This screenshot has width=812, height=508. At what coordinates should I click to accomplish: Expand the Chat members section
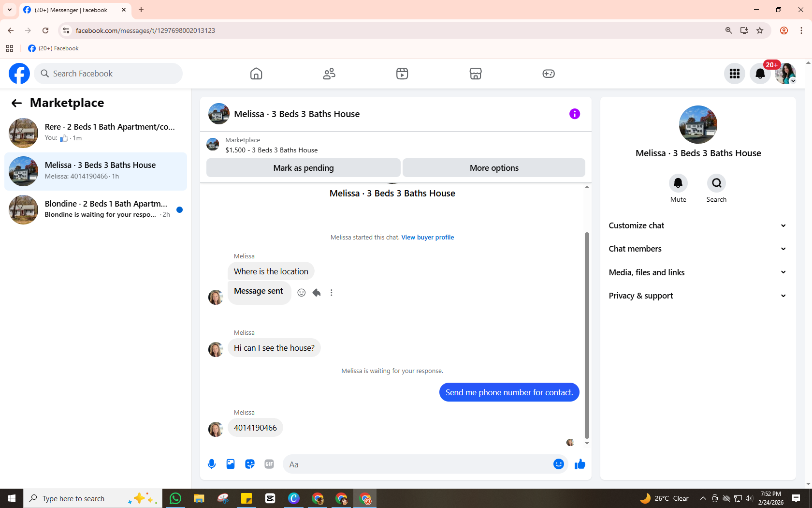tap(698, 249)
